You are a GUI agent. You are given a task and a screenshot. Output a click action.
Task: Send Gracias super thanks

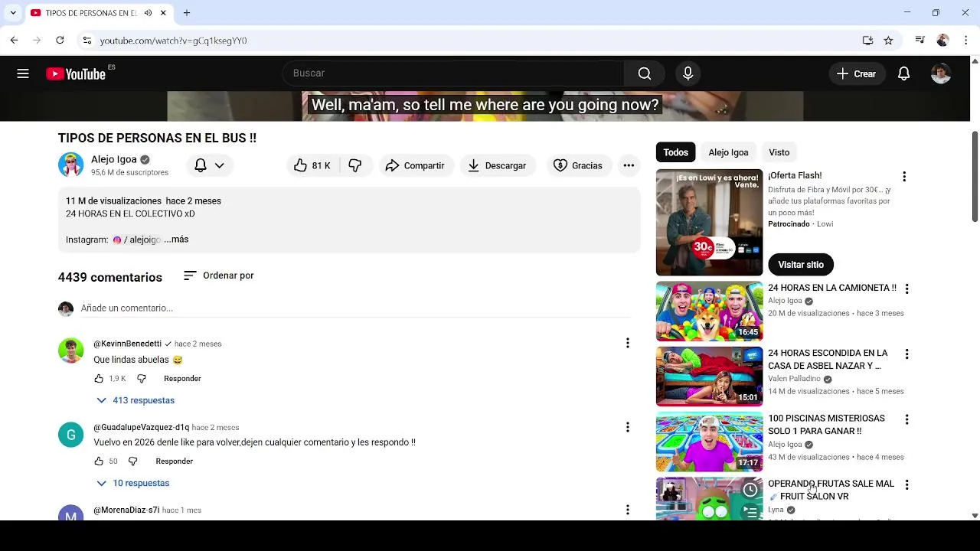[578, 165]
